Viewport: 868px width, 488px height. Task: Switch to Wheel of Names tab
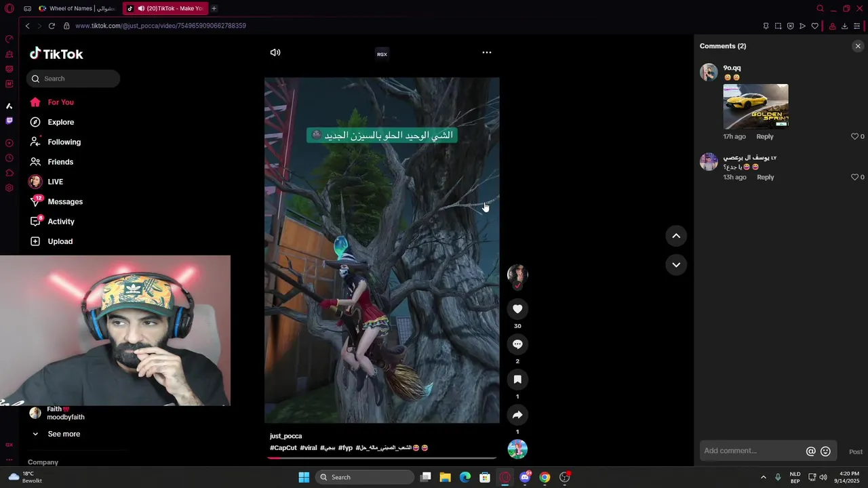[x=77, y=8]
